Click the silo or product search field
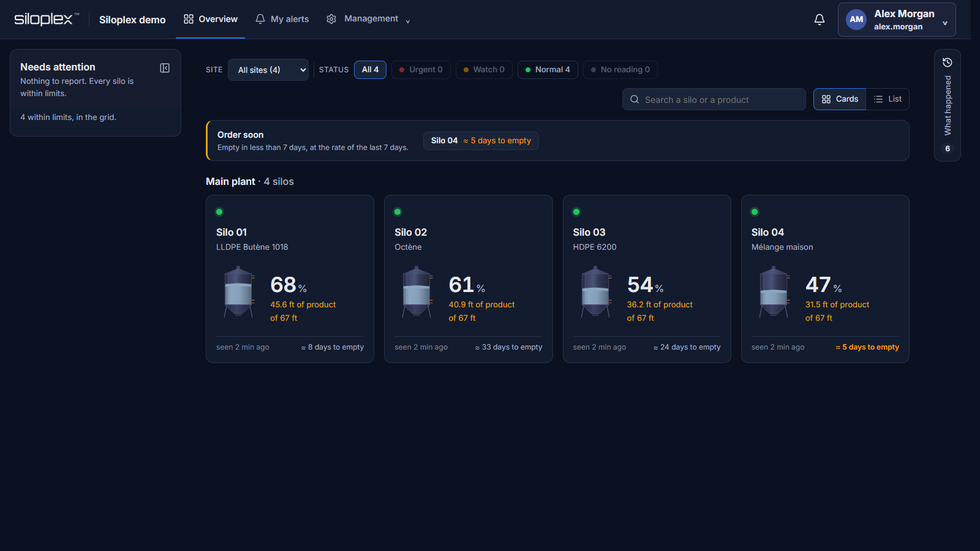This screenshot has width=980, height=551. [714, 99]
